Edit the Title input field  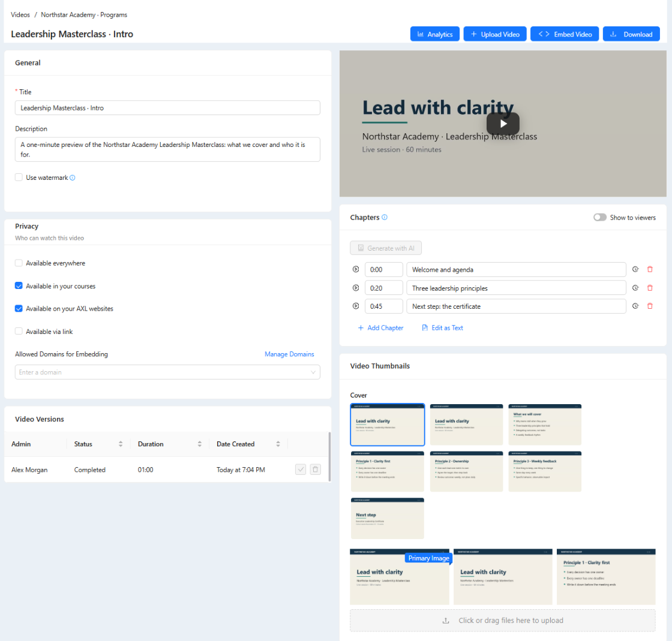pos(167,108)
